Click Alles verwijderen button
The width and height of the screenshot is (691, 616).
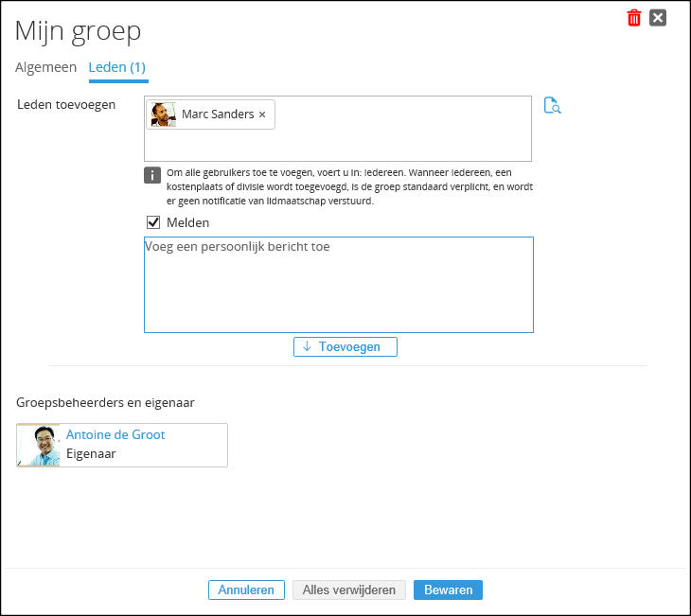coord(349,590)
